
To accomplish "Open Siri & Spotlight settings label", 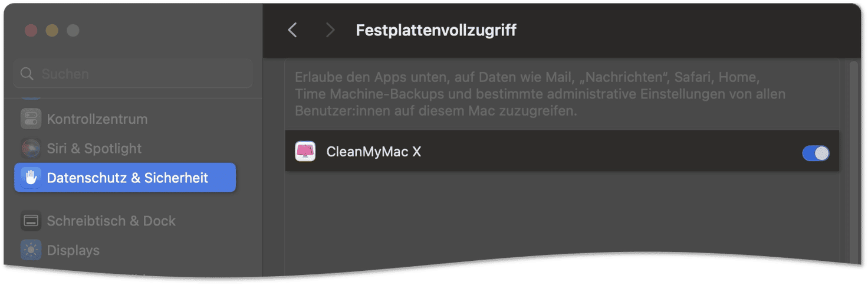I will (94, 148).
